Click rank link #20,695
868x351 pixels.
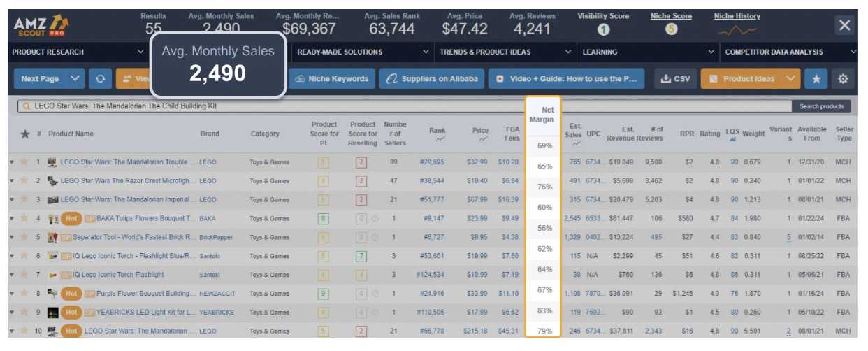[432, 162]
